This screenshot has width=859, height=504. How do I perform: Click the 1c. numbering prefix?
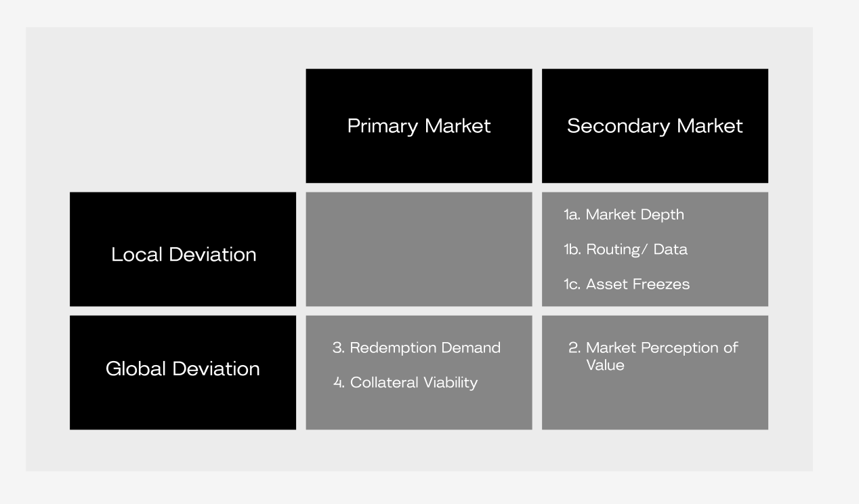[x=572, y=284]
